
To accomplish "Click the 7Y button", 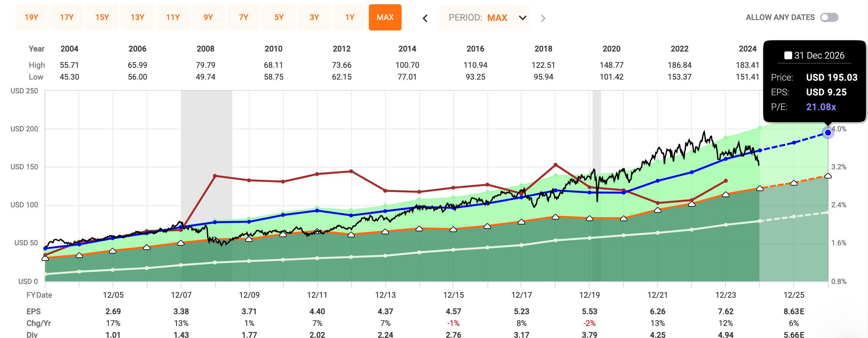I will [x=243, y=18].
